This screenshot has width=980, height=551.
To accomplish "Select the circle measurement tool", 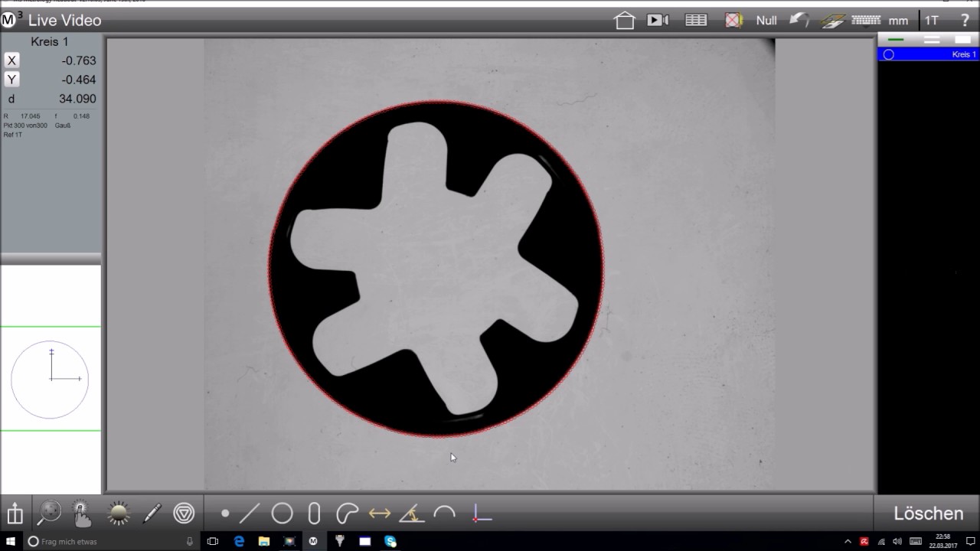I will pos(282,513).
